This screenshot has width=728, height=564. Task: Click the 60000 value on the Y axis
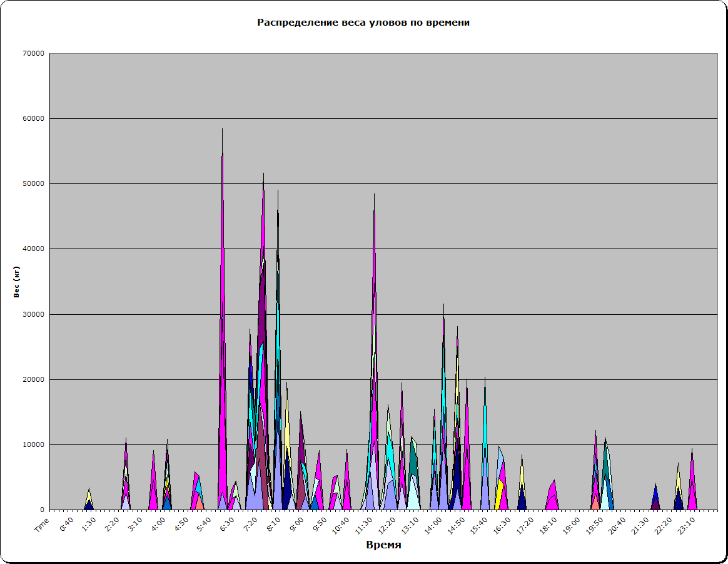[x=33, y=119]
